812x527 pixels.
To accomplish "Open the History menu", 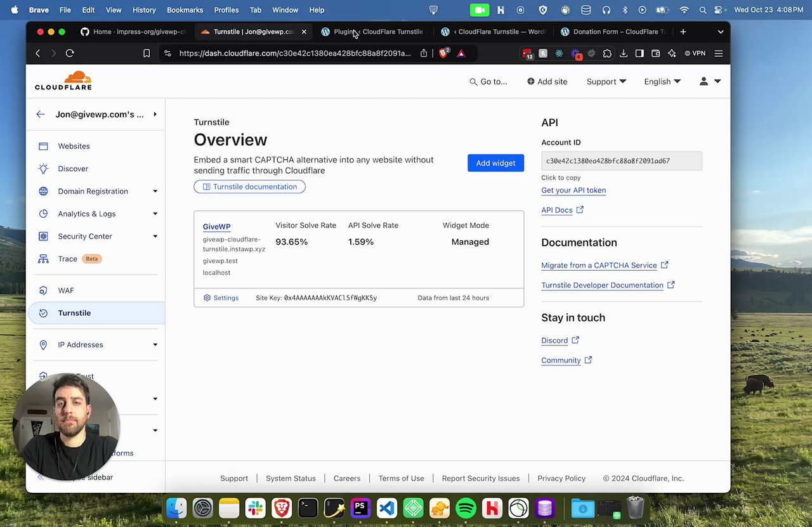I will point(144,10).
